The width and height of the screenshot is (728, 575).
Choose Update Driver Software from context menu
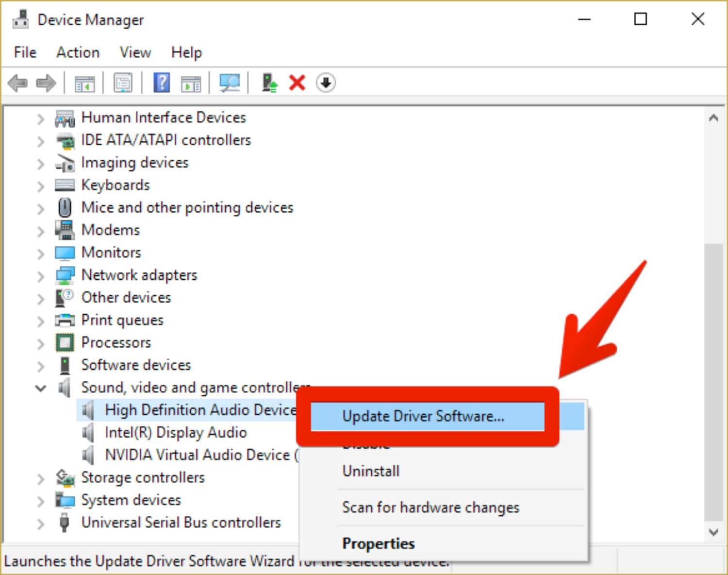click(423, 416)
